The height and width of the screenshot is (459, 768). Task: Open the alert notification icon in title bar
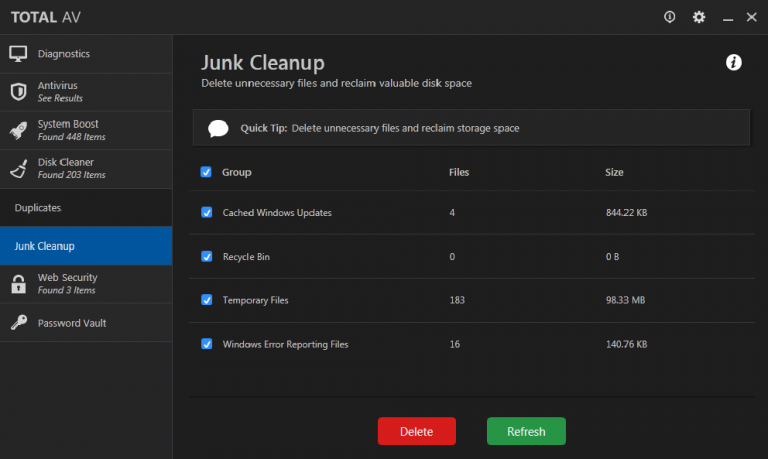(x=669, y=17)
